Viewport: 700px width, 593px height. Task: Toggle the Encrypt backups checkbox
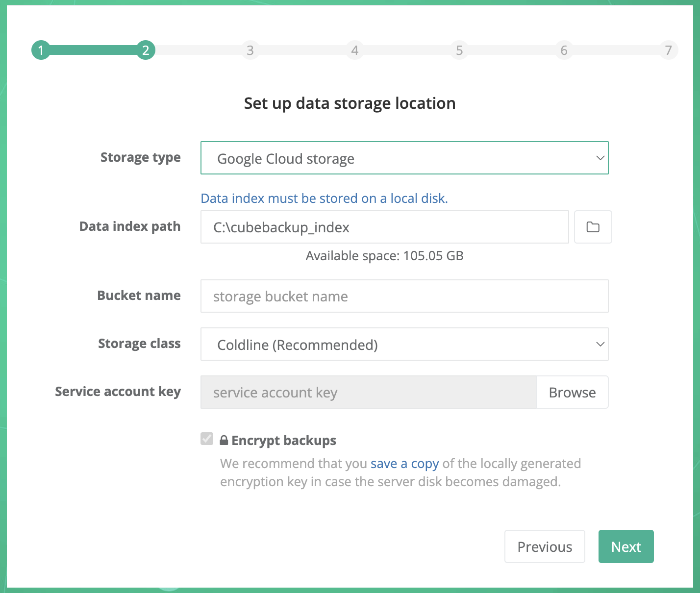(x=206, y=439)
